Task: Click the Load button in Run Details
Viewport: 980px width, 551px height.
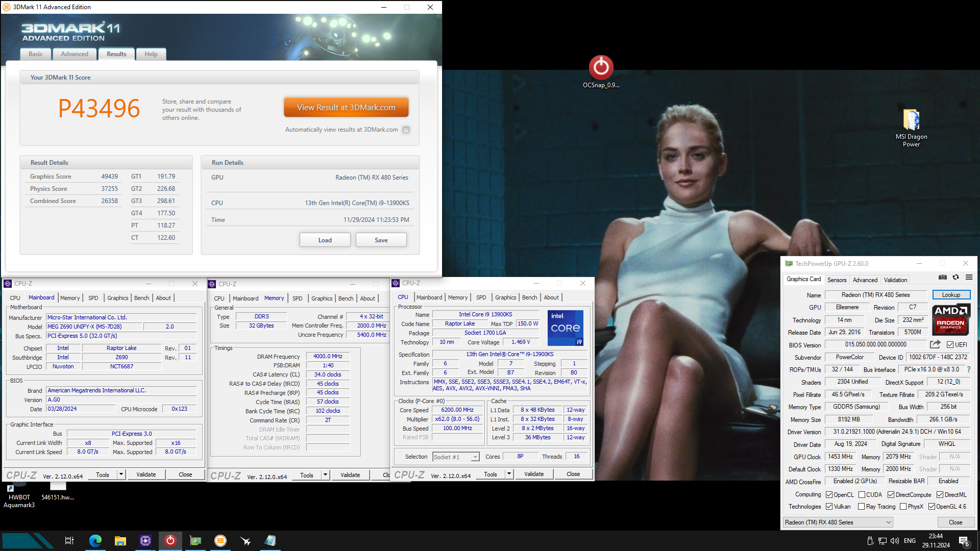Action: tap(325, 240)
